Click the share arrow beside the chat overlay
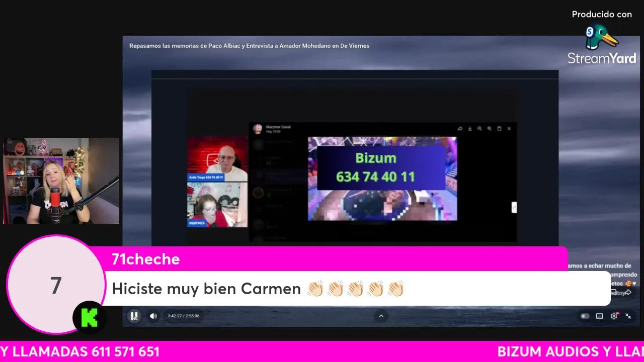The image size is (644, 362). click(628, 292)
